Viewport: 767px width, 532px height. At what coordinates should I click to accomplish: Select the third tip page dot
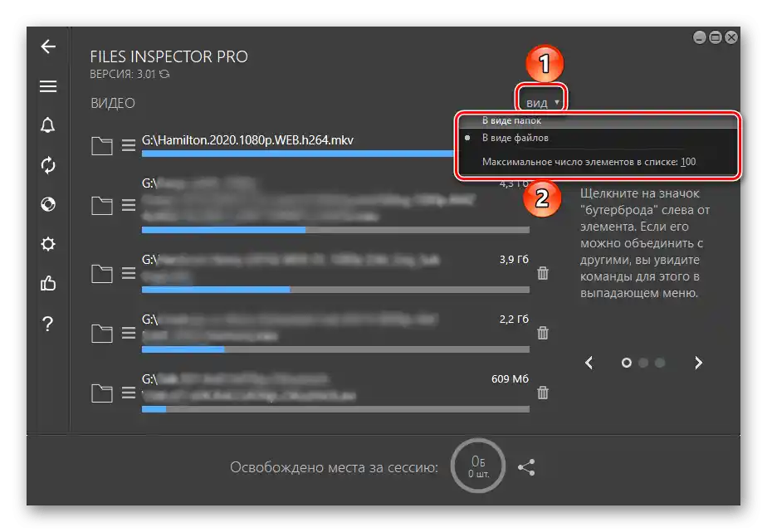(660, 363)
